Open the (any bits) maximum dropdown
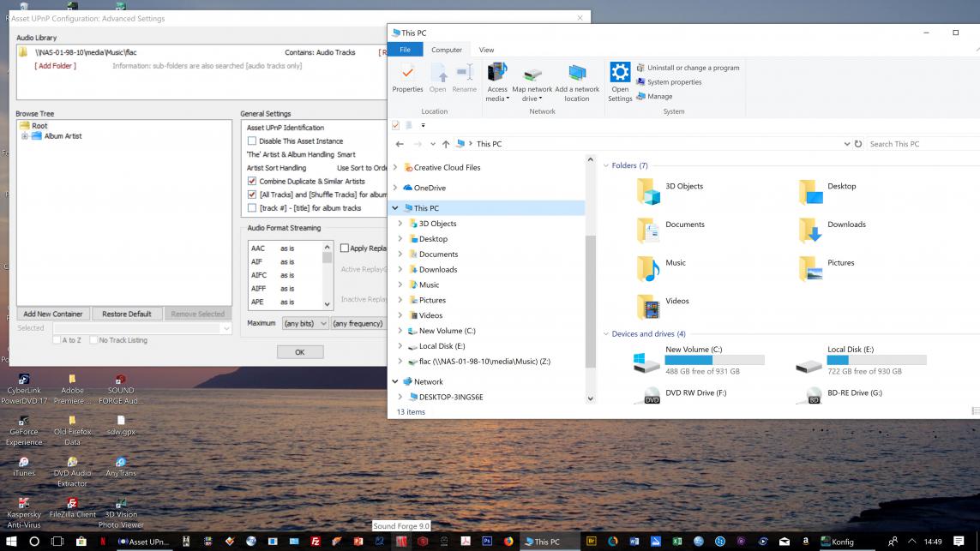The image size is (980, 551). click(x=305, y=324)
